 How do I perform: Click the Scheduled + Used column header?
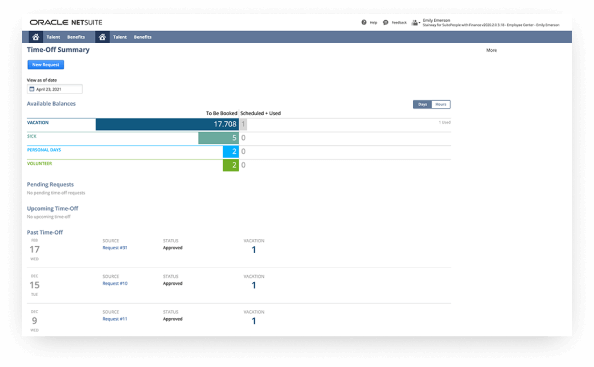tap(261, 113)
